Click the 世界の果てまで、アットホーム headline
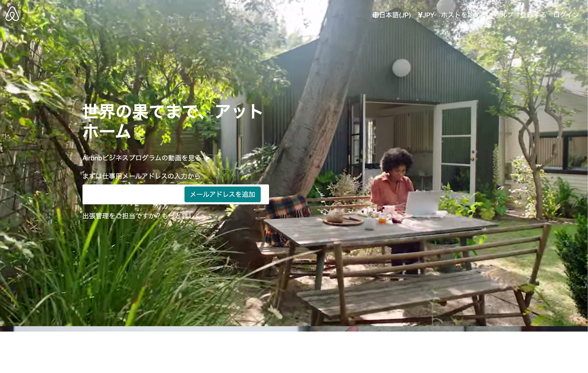The width and height of the screenshot is (588, 373). tap(173, 121)
